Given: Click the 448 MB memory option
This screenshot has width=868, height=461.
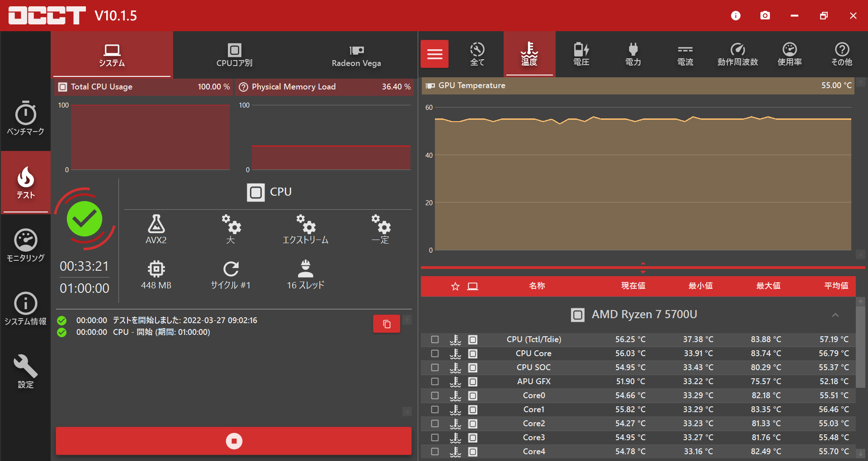Looking at the screenshot, I should point(156,275).
